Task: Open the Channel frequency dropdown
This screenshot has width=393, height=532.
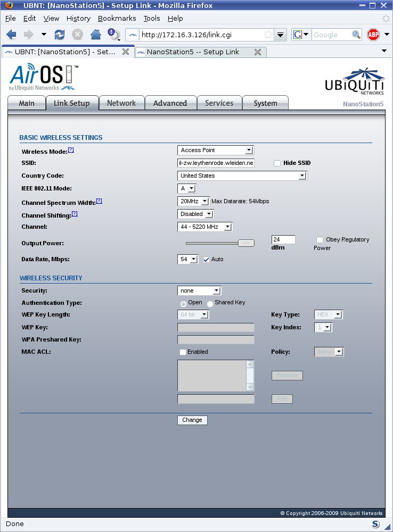Action: [205, 227]
